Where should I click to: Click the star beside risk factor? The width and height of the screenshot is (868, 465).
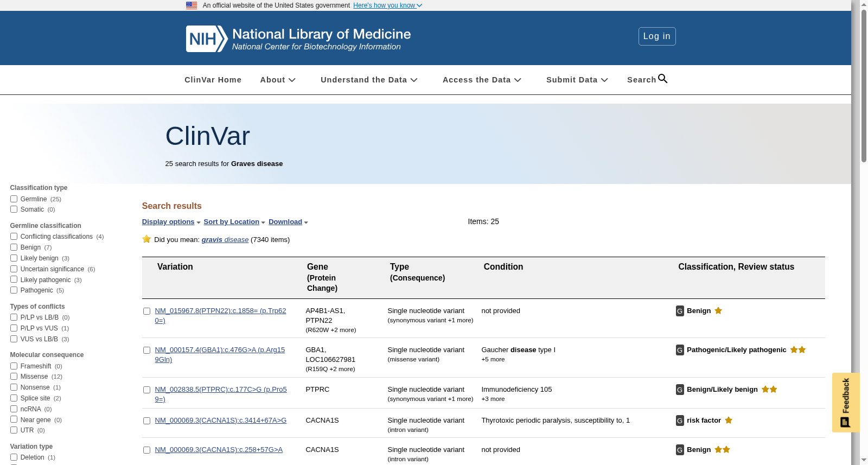[729, 420]
